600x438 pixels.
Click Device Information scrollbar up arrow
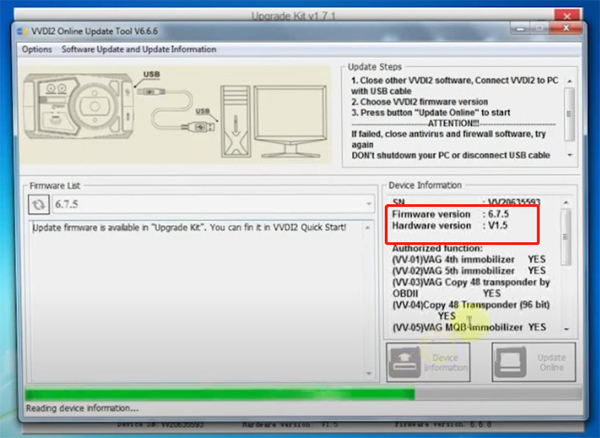566,202
